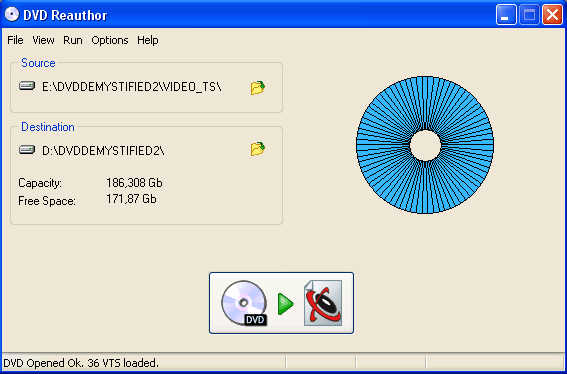567x374 pixels.
Task: Minimize the DVD Reauthor window
Action: tap(506, 15)
